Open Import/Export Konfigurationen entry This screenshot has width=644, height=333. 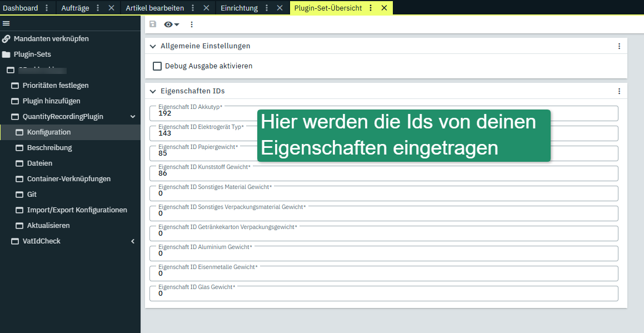coord(77,210)
